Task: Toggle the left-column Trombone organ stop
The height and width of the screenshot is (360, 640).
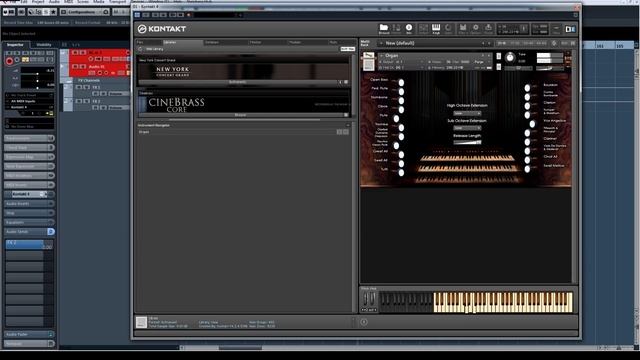Action: click(x=401, y=100)
